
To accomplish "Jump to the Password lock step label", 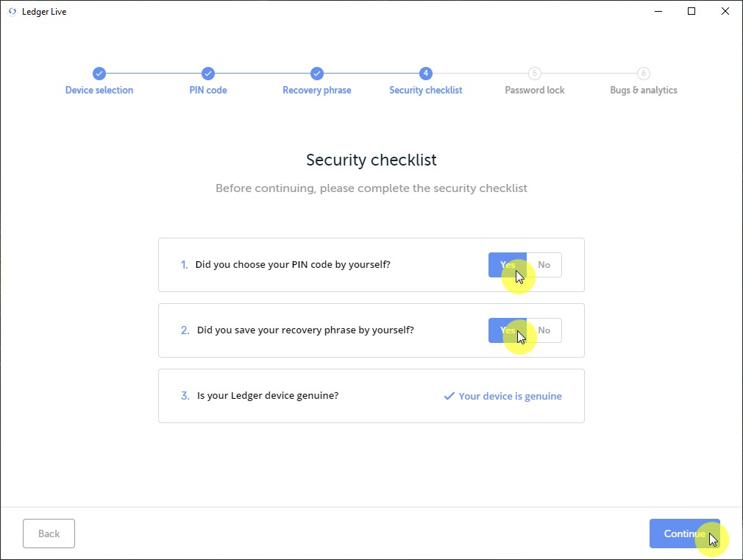I will click(x=535, y=91).
